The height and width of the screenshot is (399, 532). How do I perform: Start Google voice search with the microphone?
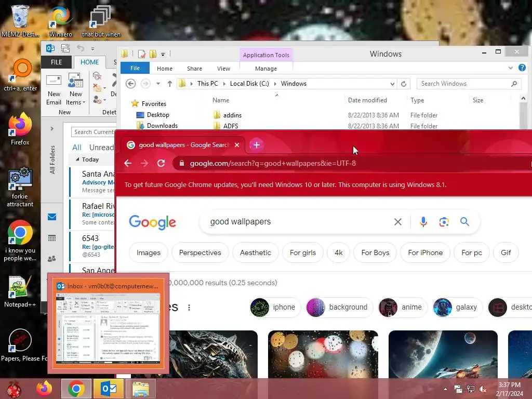[x=423, y=222]
